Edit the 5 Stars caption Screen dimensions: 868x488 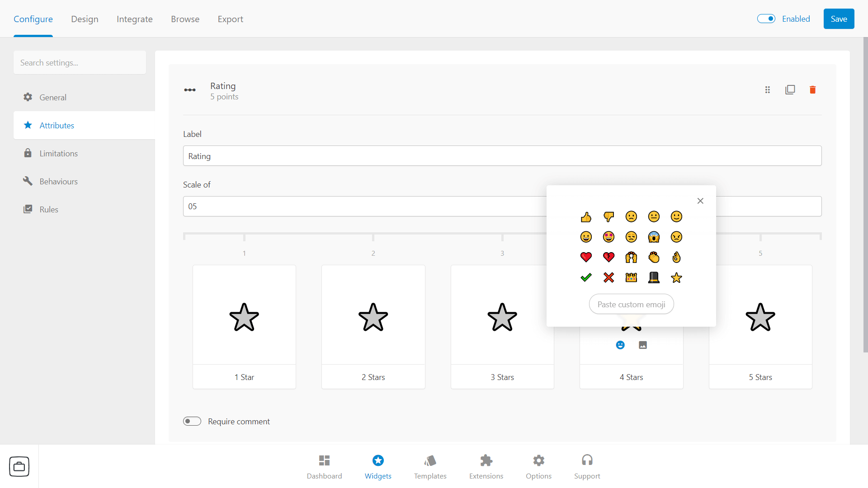point(760,377)
